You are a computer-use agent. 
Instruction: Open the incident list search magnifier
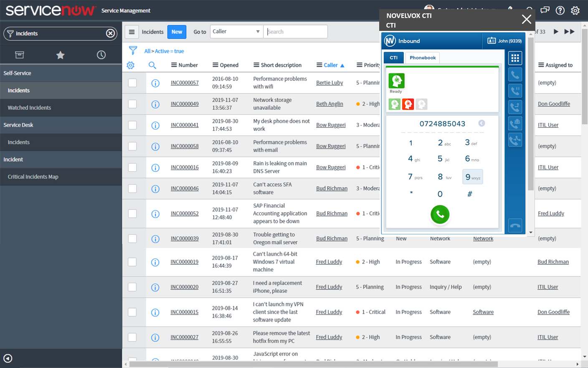pyautogui.click(x=152, y=65)
